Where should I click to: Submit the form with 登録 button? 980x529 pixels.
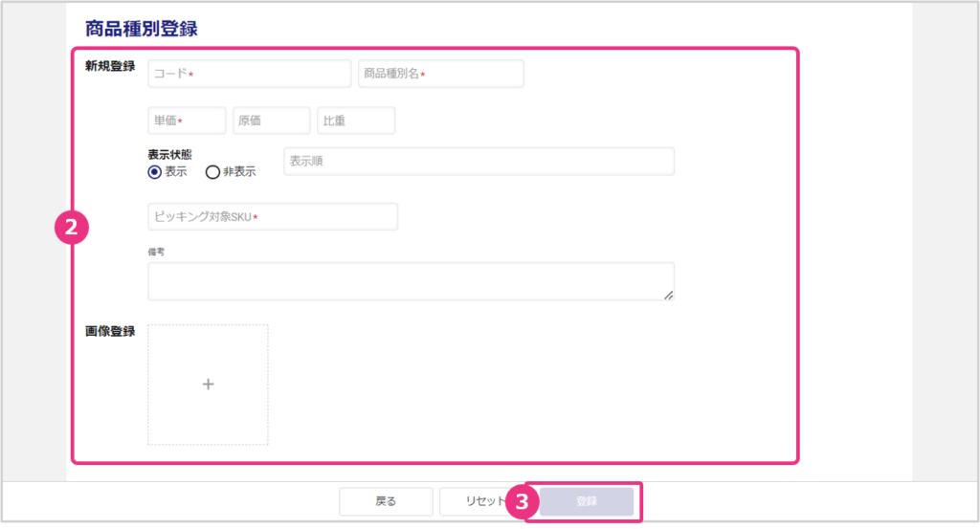click(587, 501)
